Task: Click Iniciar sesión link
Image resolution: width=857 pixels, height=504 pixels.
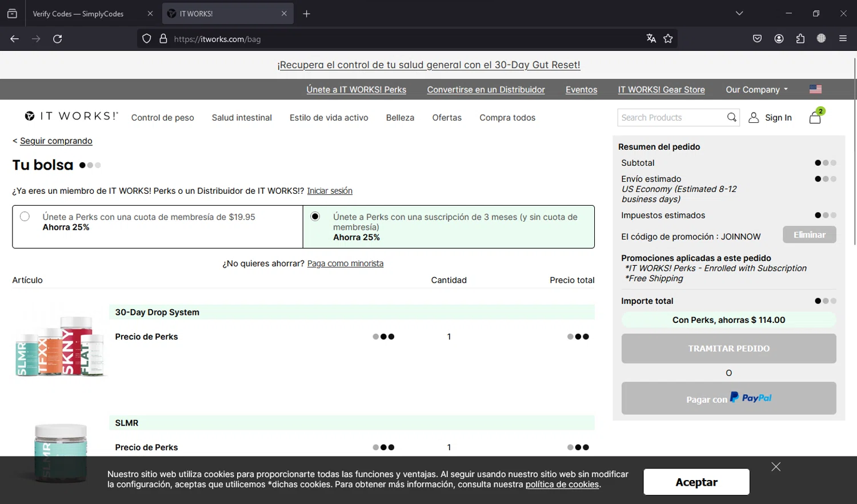Action: coord(330,191)
